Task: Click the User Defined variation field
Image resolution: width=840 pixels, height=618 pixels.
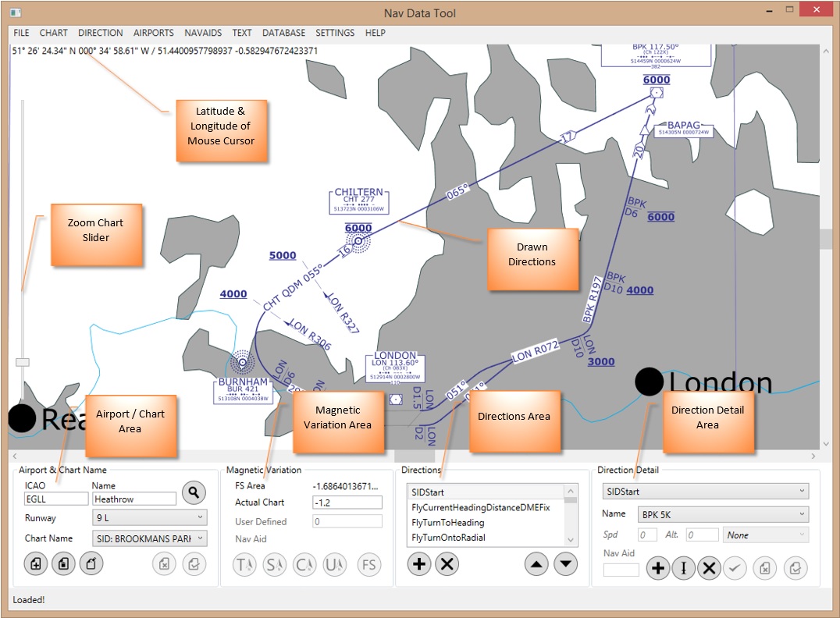Action: tap(347, 521)
